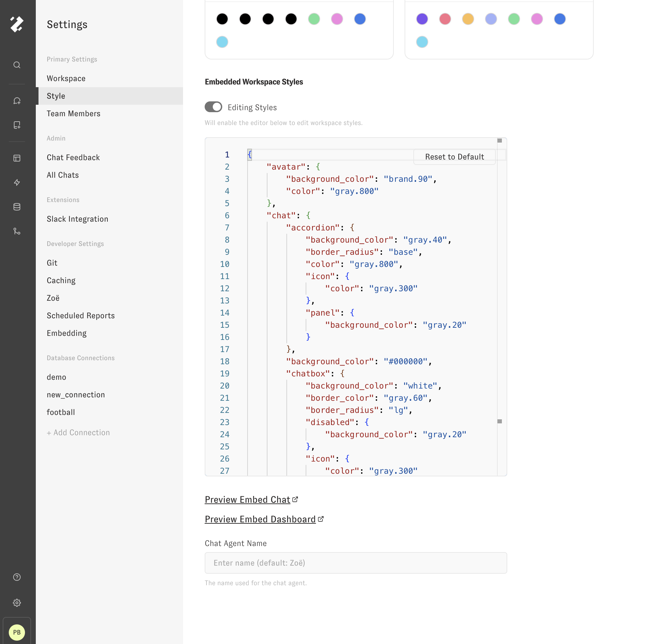The image size is (666, 644).
Task: Open the lightning bolt sidebar icon
Action: (x=17, y=182)
